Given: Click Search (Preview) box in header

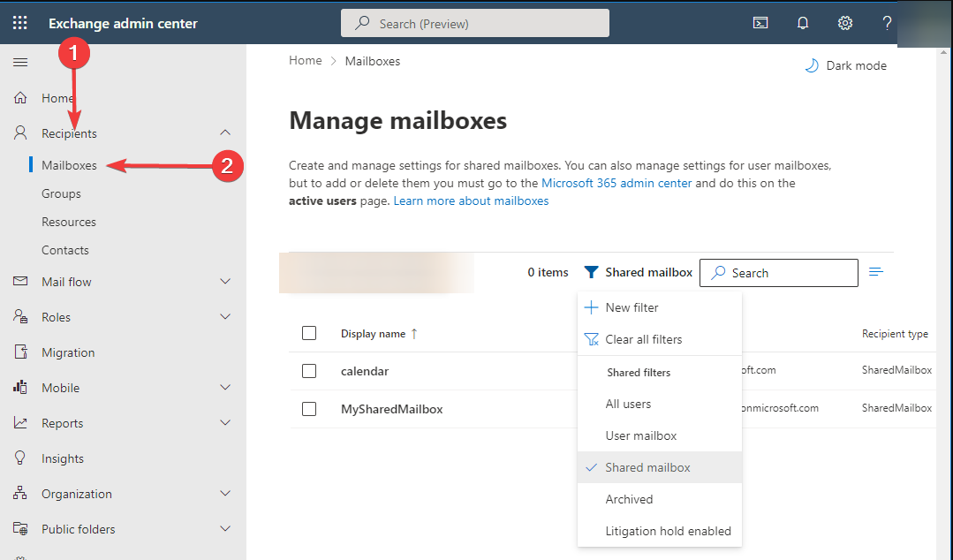Looking at the screenshot, I should [x=474, y=23].
